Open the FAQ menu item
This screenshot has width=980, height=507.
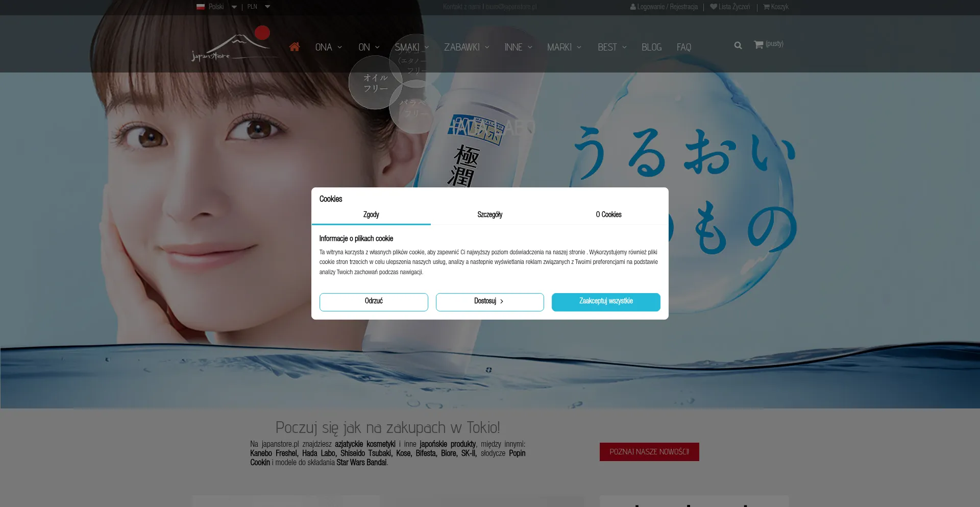tap(684, 47)
